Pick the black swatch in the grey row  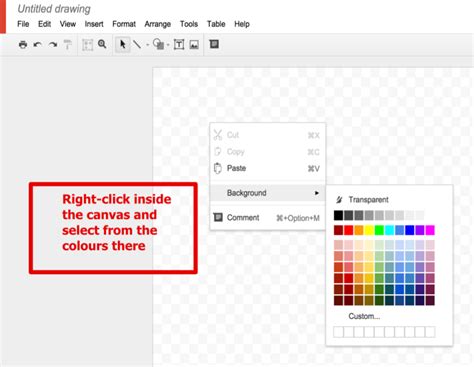coord(338,215)
